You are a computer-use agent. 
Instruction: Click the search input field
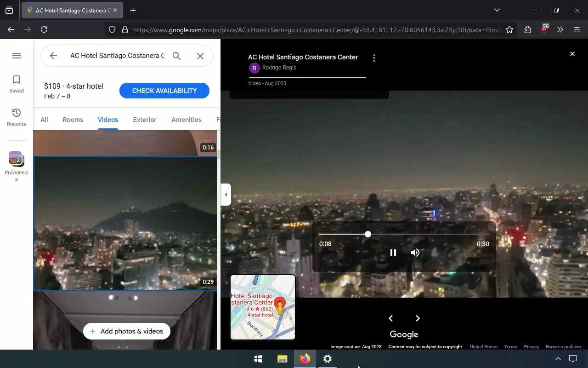click(x=117, y=56)
